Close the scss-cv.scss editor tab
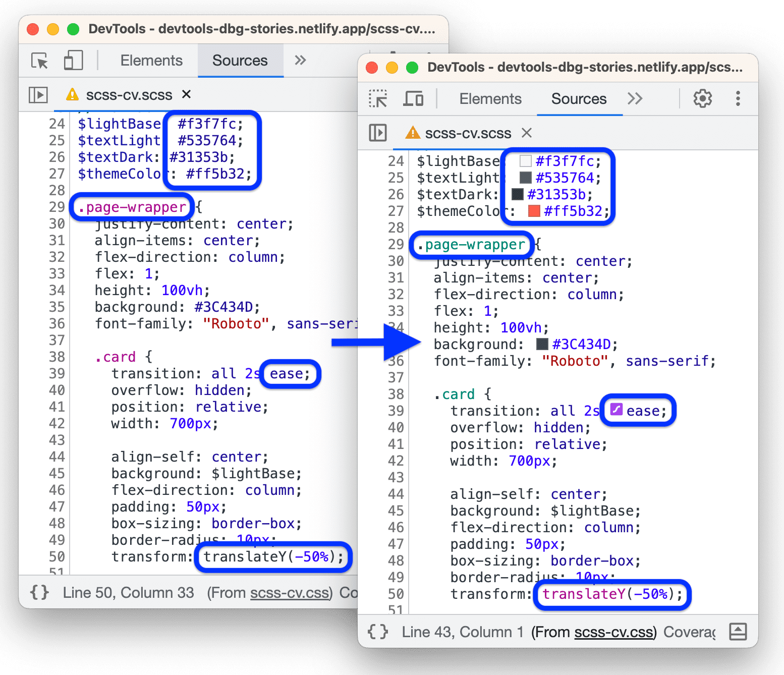This screenshot has height=675, width=784. point(526,133)
